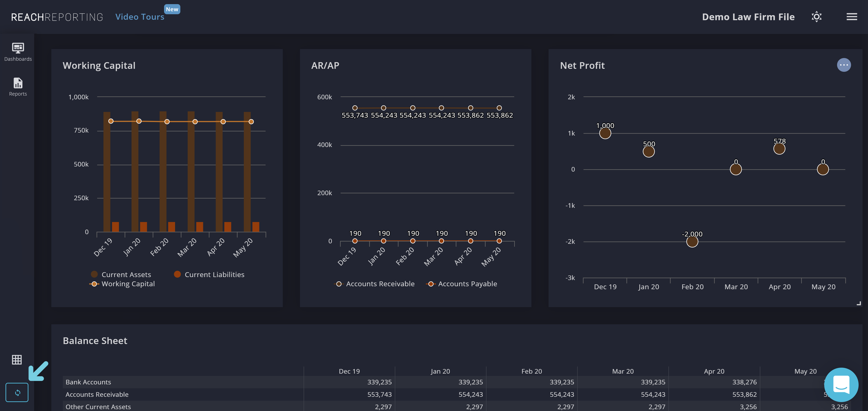Click Accounts Receivable Apr 20 value 553,862

(744, 394)
